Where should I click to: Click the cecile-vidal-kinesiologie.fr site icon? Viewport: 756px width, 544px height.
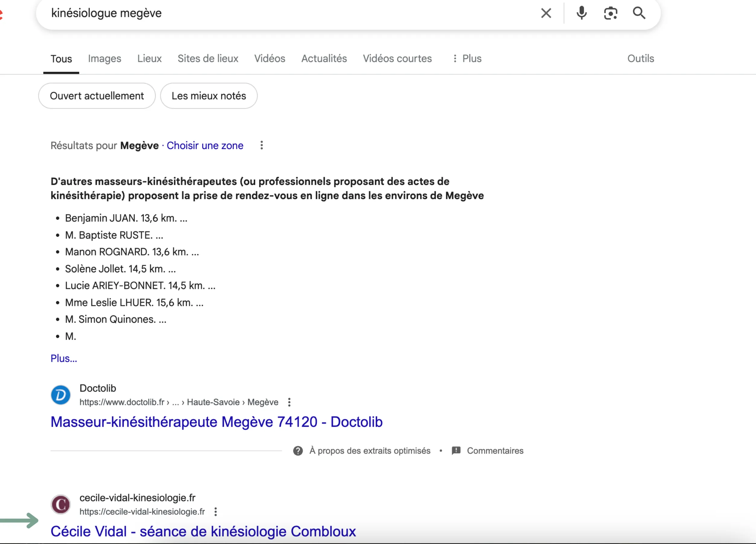[60, 504]
